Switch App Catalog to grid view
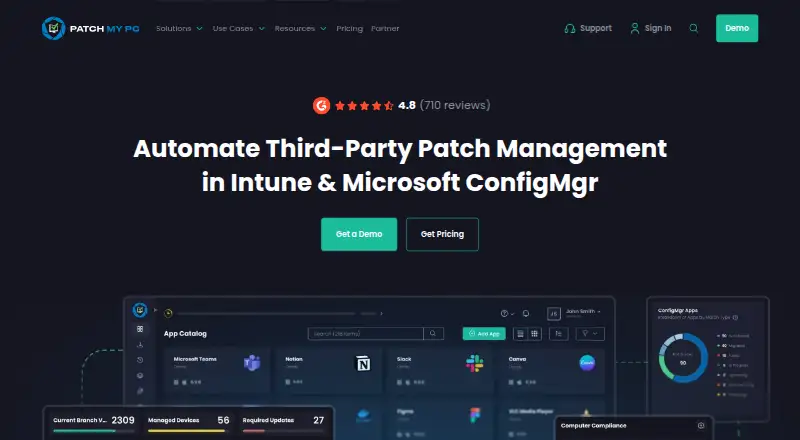 534,334
